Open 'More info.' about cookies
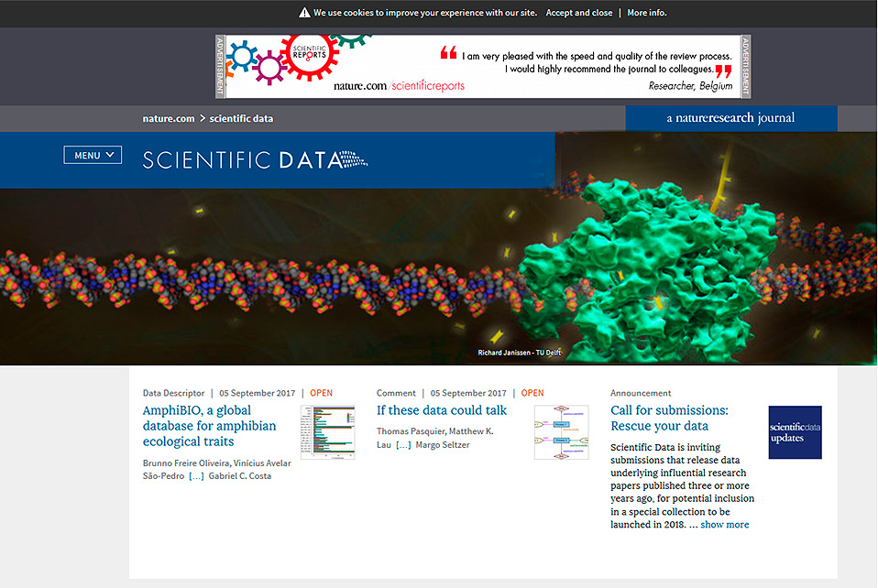The height and width of the screenshot is (588, 878). tap(647, 13)
